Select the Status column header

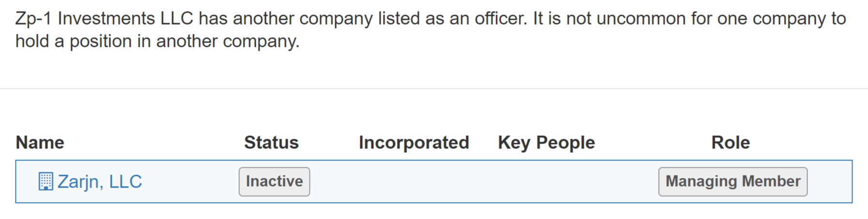click(x=271, y=143)
